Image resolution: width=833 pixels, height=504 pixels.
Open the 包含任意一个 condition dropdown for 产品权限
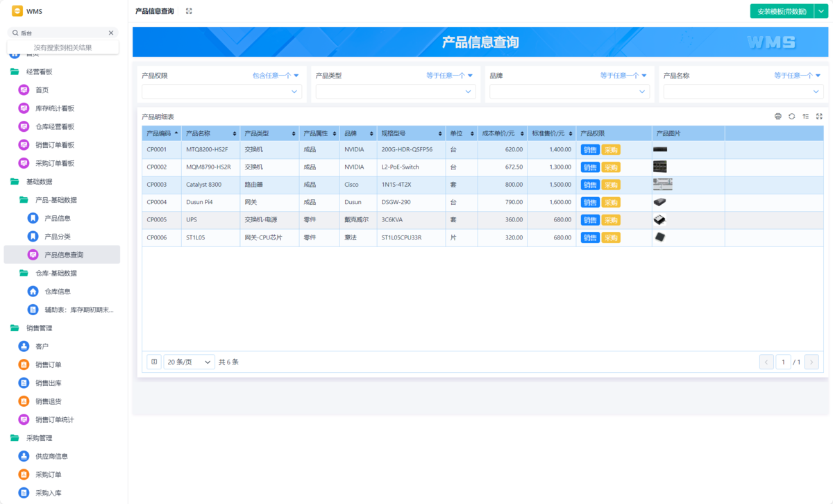click(x=276, y=76)
